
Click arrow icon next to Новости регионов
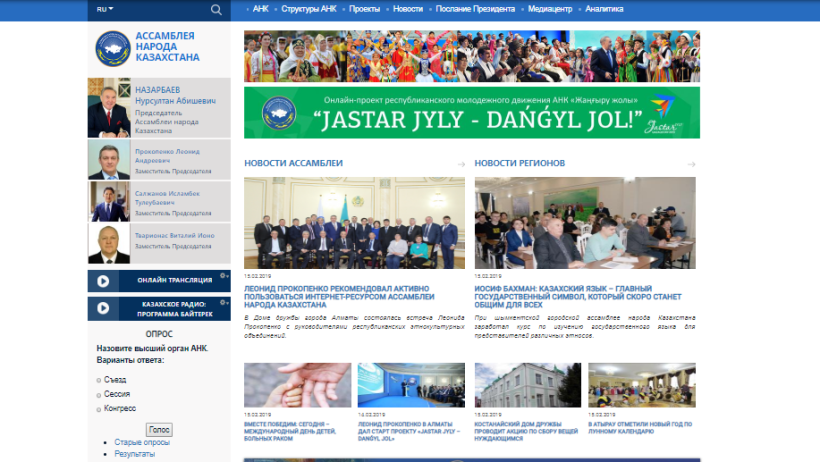692,163
